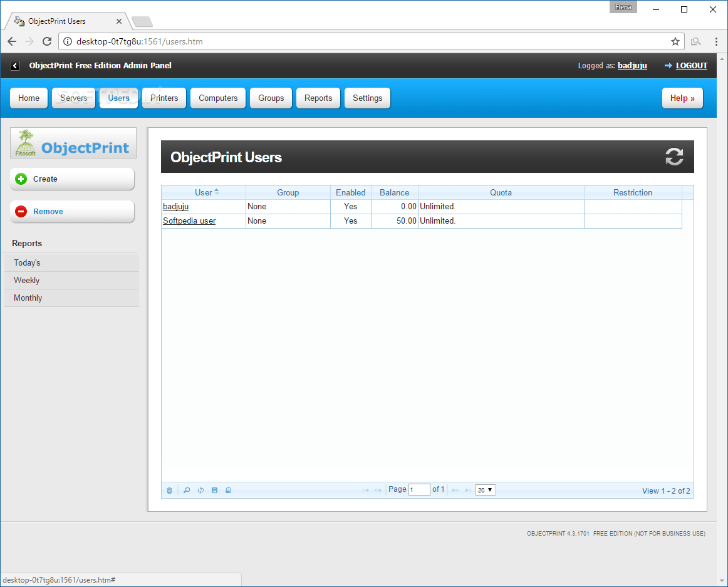The image size is (728, 587).
Task: Click the Page number input field
Action: tap(419, 490)
